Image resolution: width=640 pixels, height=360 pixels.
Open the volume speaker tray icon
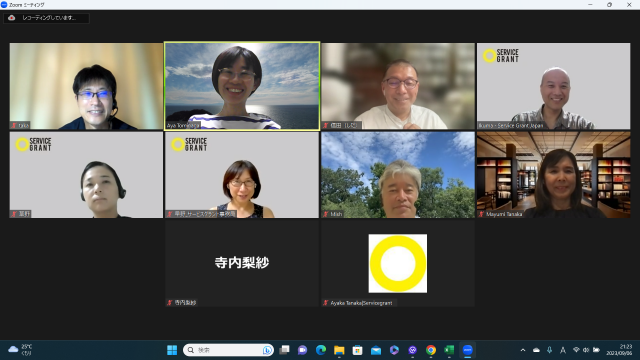(x=586, y=350)
